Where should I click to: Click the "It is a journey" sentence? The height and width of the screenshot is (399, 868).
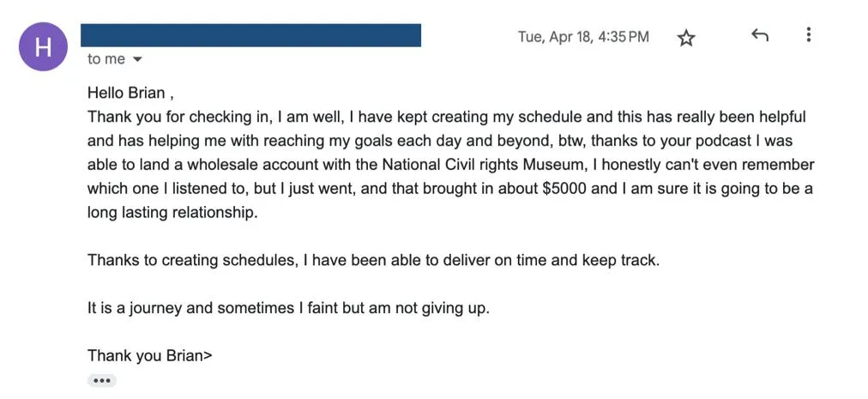tap(288, 307)
